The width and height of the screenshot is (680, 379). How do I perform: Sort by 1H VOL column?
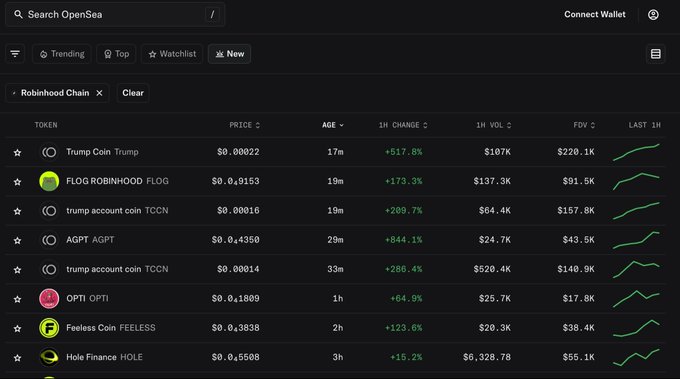pos(494,125)
